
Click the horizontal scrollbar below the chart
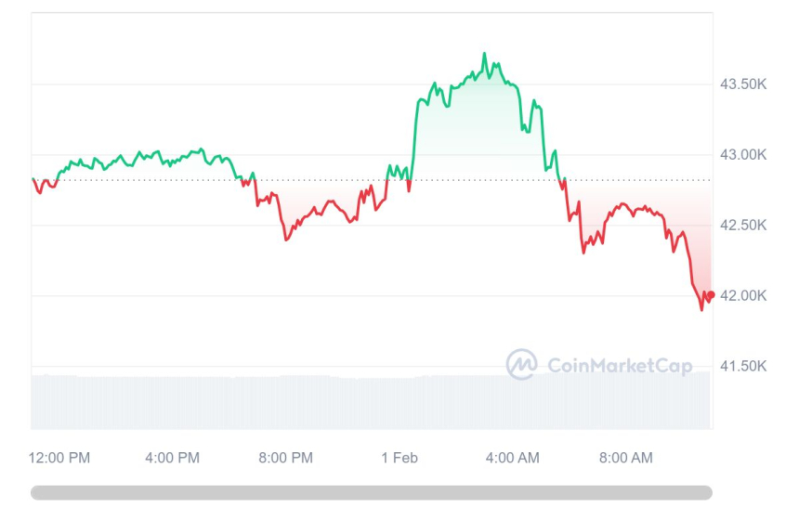click(372, 493)
